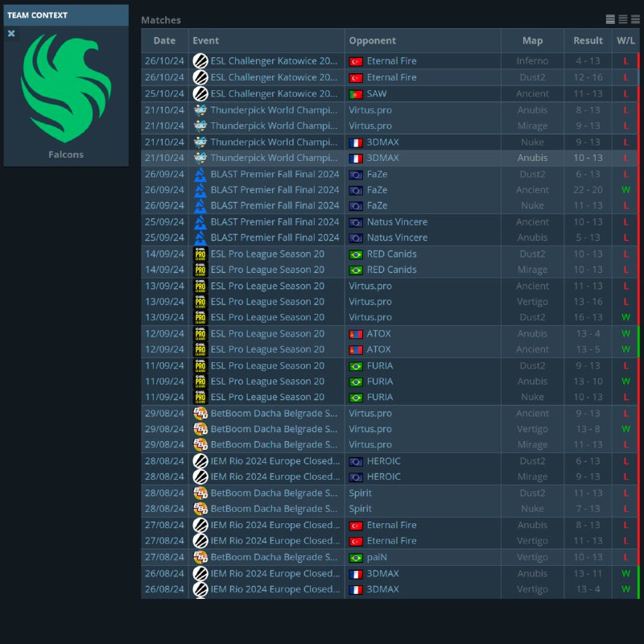The width and height of the screenshot is (644, 644).
Task: Click the Portugal flag beside SAW
Action: coord(356,94)
